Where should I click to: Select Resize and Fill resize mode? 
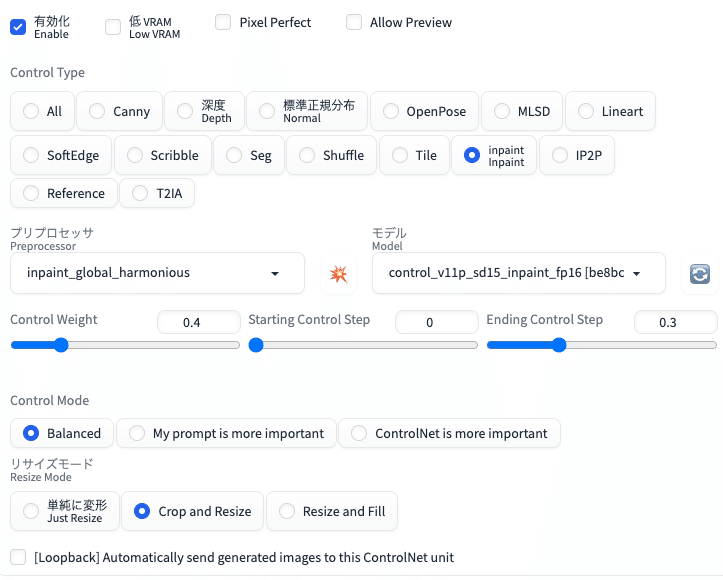[x=332, y=511]
